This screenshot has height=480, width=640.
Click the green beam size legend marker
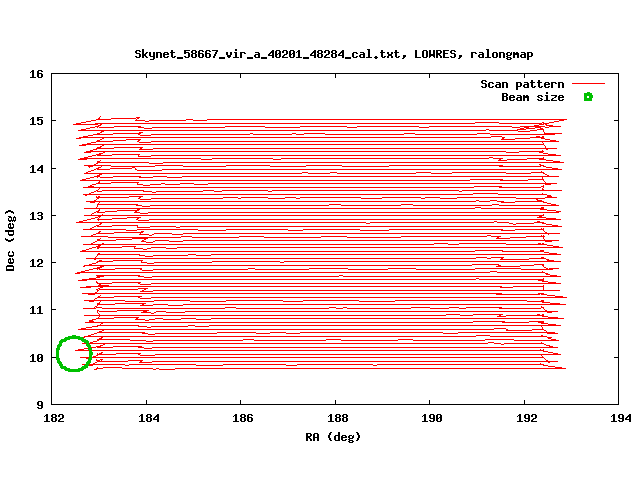[x=588, y=97]
